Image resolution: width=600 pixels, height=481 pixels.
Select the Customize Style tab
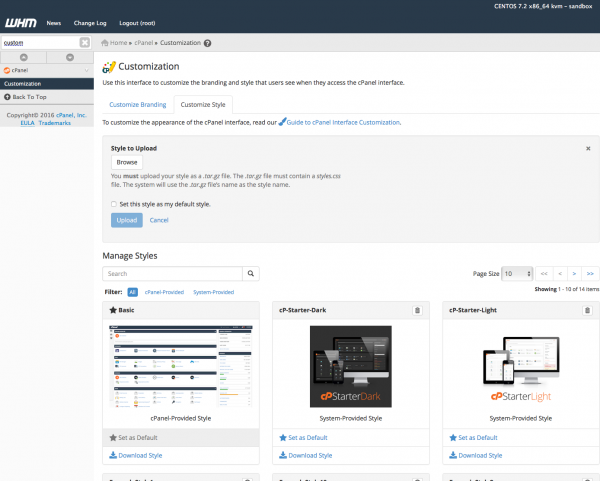pyautogui.click(x=203, y=104)
